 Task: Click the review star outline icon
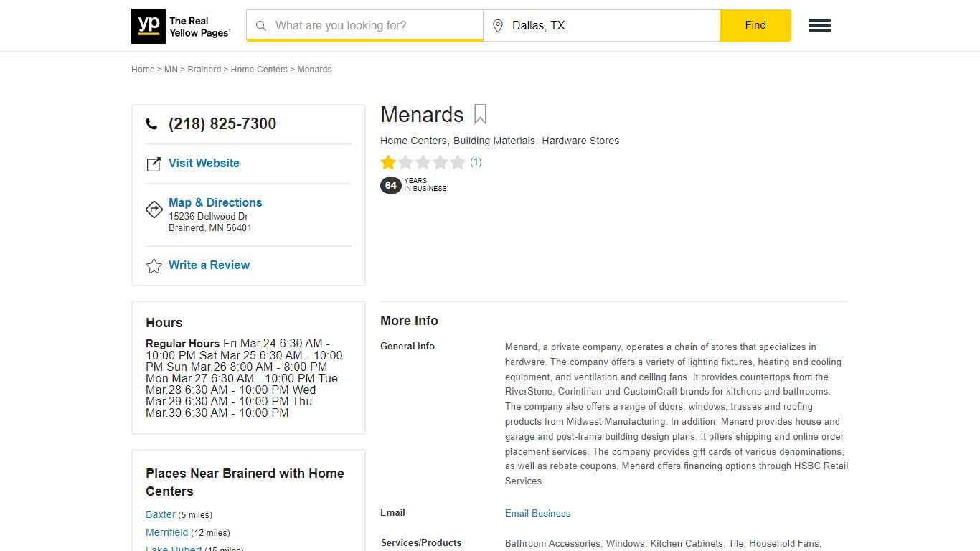click(154, 266)
